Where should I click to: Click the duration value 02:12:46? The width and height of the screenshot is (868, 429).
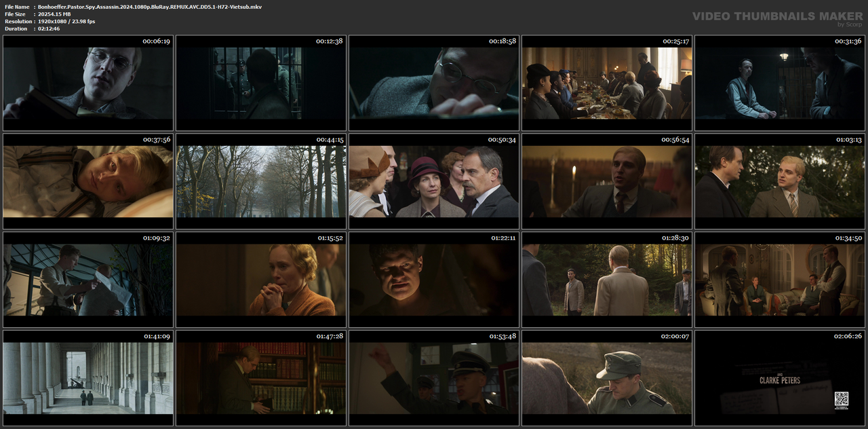pos(49,29)
